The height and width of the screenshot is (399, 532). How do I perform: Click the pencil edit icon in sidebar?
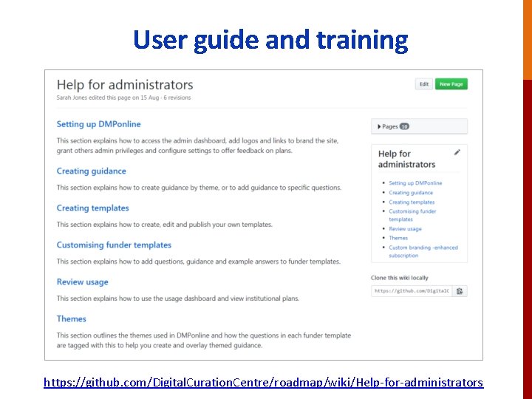coord(457,153)
